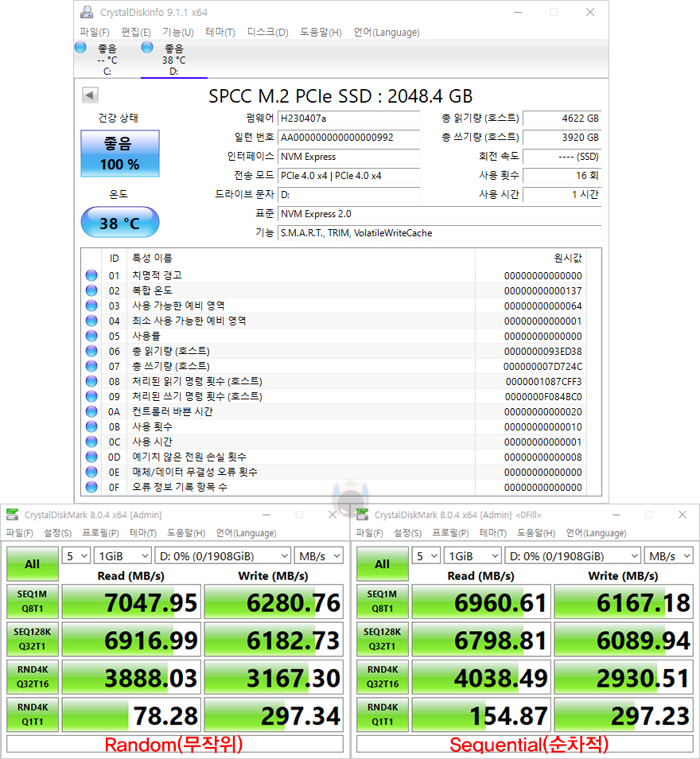The image size is (700, 759).
Task: Run RND4K Q1T1 test in left CrystalDiskMark
Action: point(33,715)
